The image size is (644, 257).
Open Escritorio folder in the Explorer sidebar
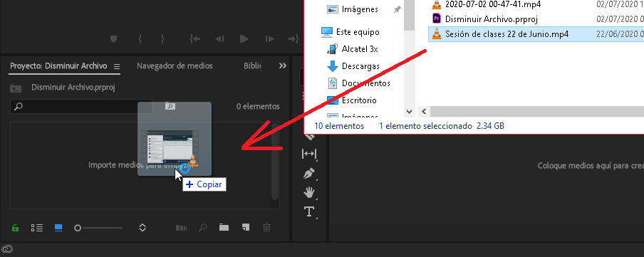(x=352, y=100)
